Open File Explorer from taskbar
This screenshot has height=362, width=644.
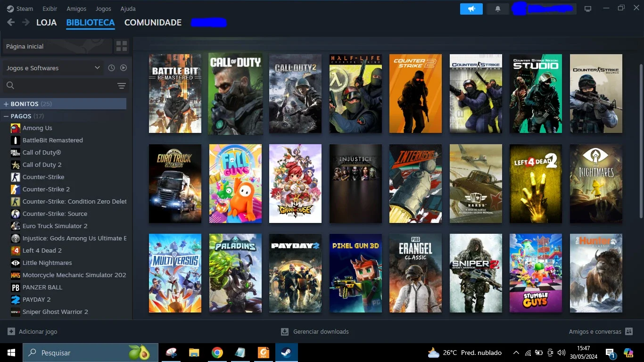(194, 353)
